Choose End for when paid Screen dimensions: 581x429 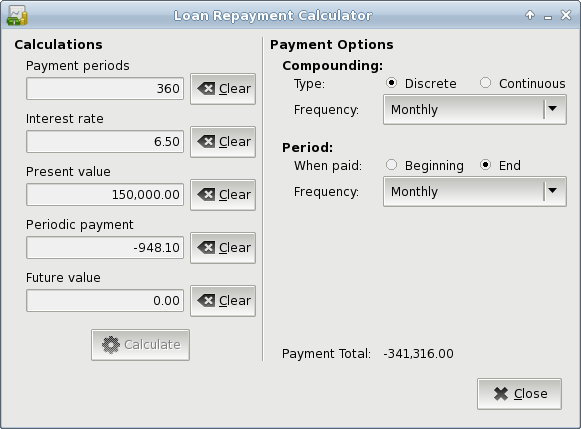[x=485, y=164]
